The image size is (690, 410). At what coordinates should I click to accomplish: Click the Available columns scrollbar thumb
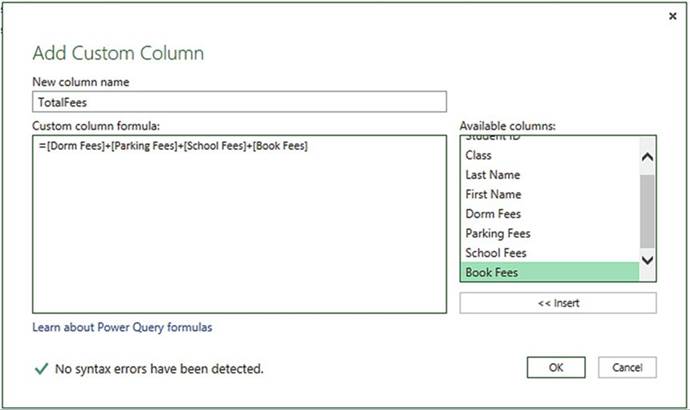tap(647, 210)
